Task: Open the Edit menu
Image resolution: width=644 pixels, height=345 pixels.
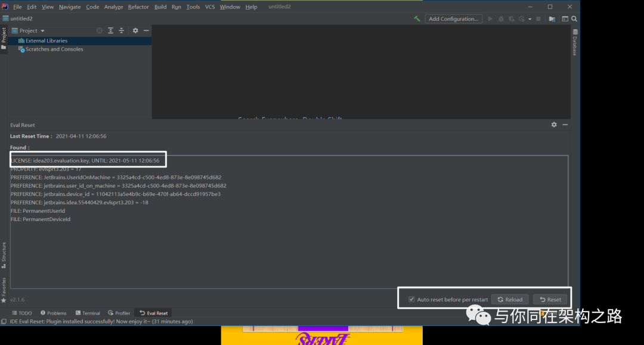Action: [x=32, y=7]
